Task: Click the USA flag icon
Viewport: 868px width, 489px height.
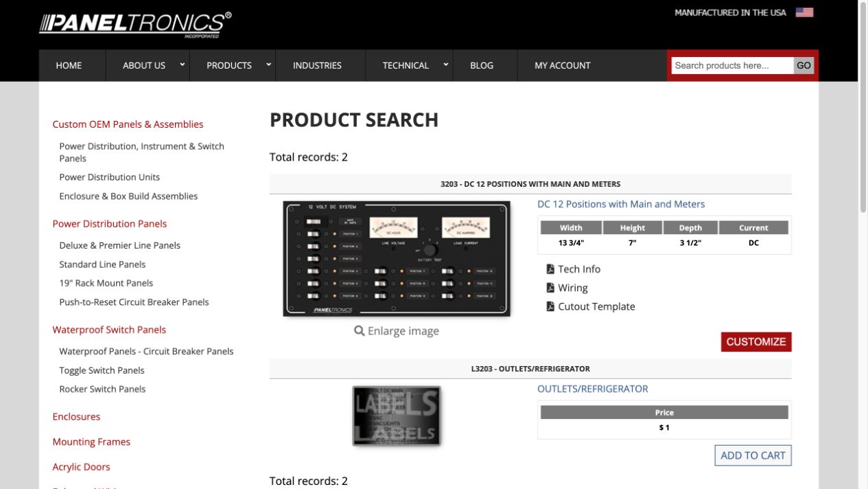Action: click(x=804, y=12)
